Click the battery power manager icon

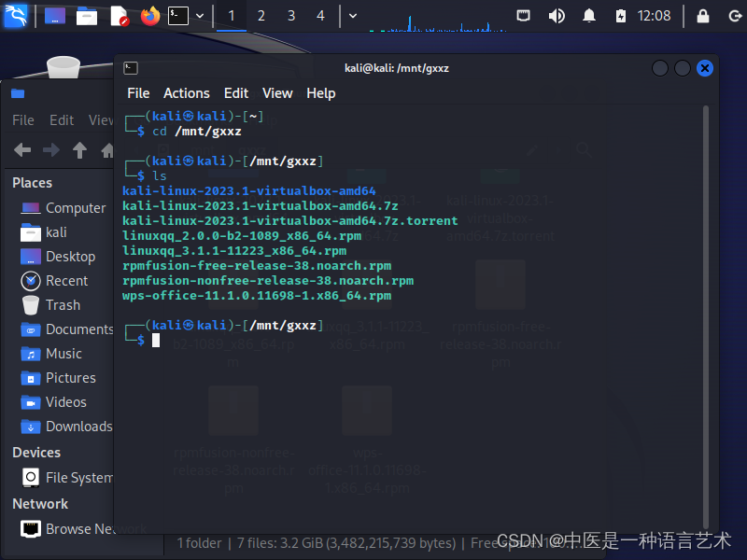620,16
